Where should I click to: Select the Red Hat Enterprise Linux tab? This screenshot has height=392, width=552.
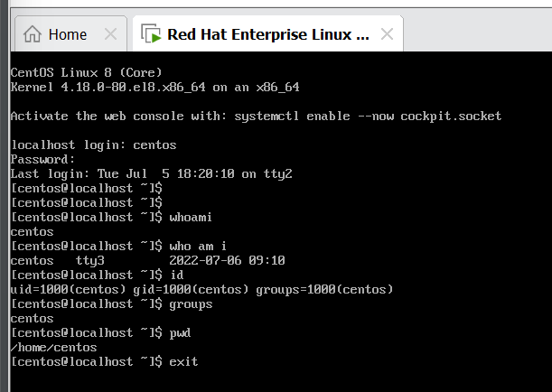[268, 34]
